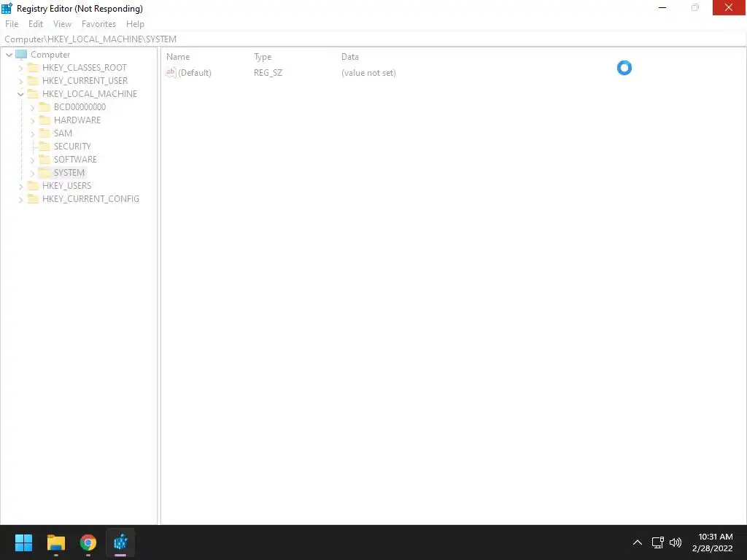
Task: Click the HARDWARE folder icon
Action: 44,120
